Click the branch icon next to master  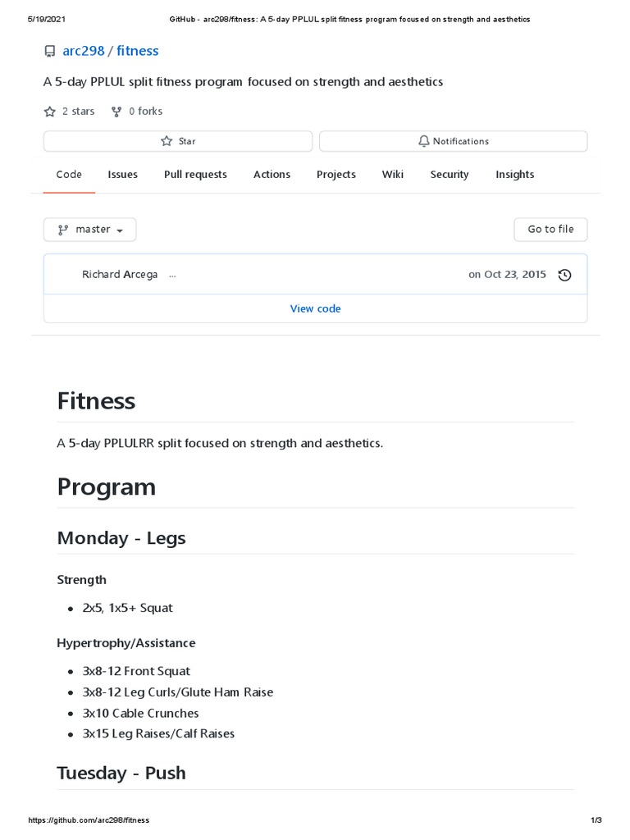point(63,230)
